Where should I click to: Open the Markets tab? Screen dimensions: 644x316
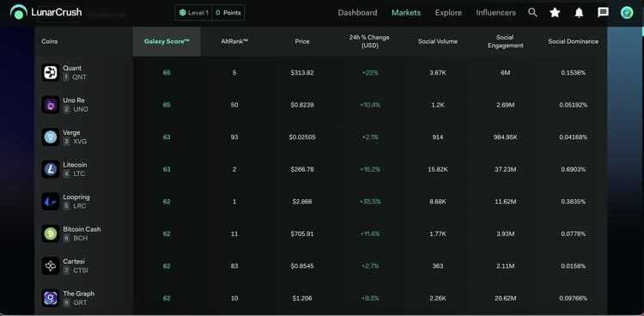point(406,13)
